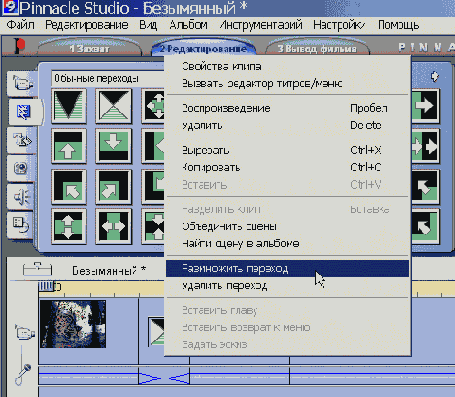Switch to the 1 Захват tab
Image resolution: width=455 pixels, height=397 pixels.
[89, 49]
